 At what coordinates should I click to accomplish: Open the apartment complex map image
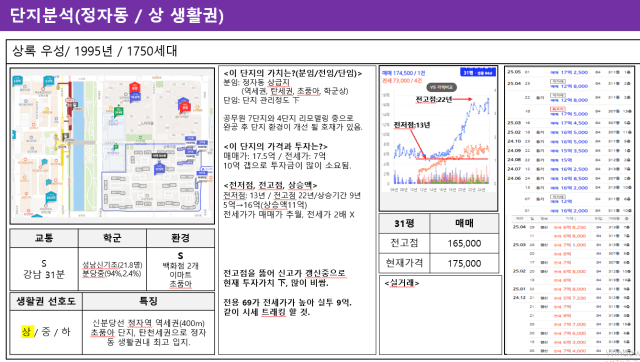pyautogui.click(x=112, y=146)
